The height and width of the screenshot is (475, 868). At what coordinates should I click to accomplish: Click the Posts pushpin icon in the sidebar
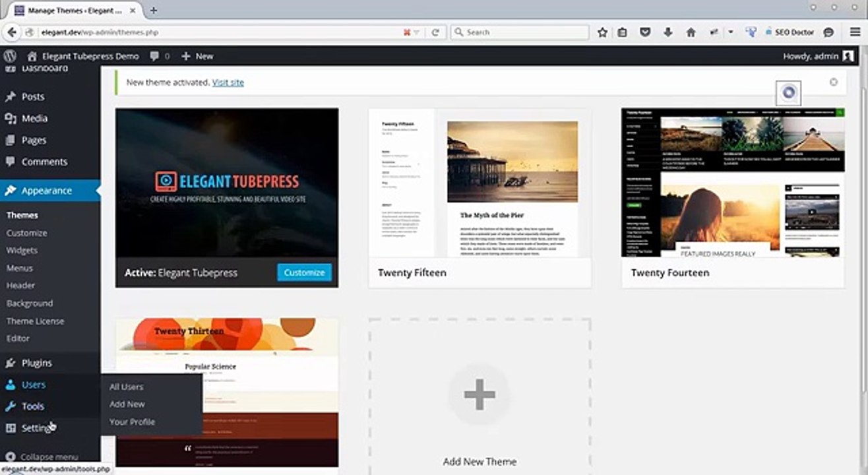click(10, 96)
